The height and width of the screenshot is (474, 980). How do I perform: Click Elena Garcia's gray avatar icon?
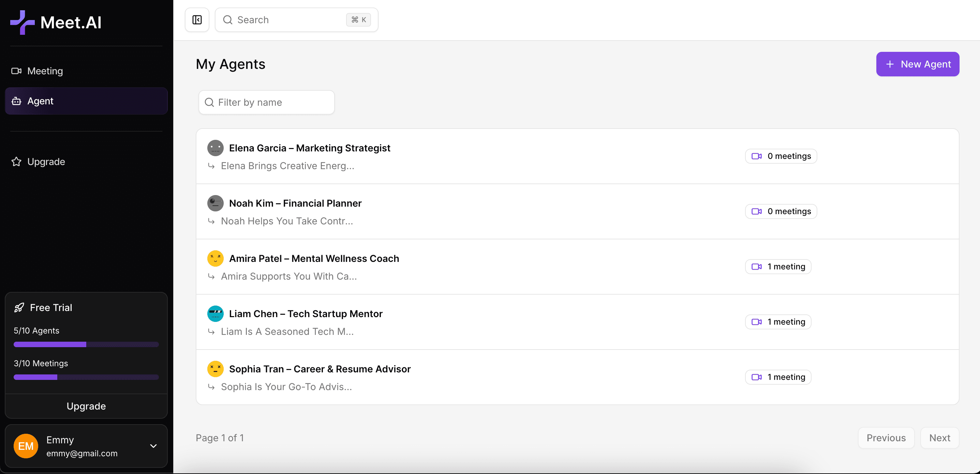(x=215, y=148)
